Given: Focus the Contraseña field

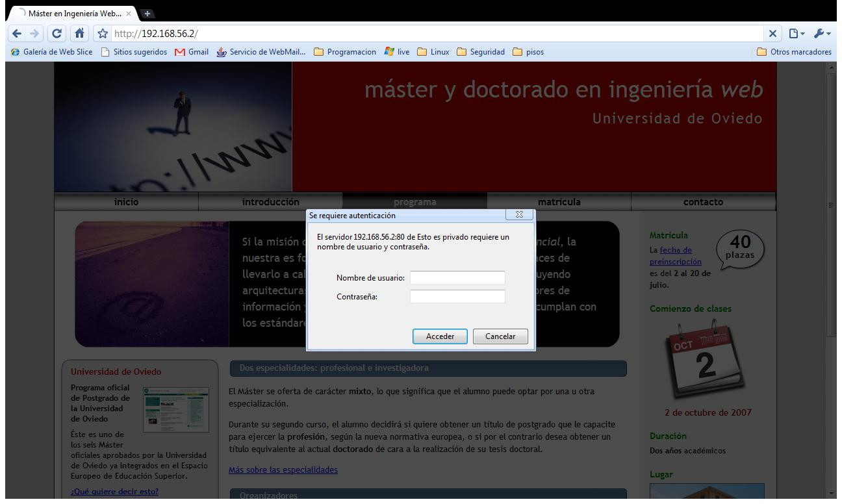Looking at the screenshot, I should (x=457, y=296).
